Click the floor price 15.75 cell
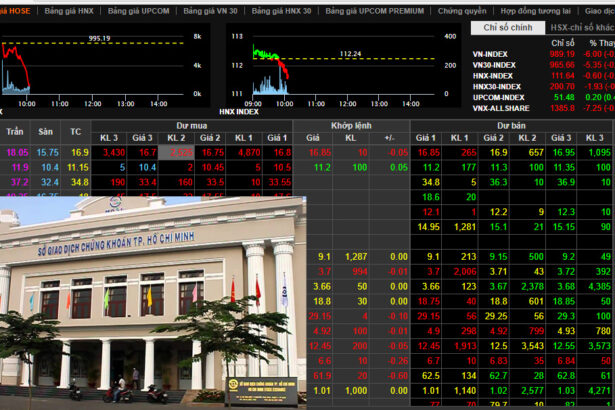 click(47, 153)
